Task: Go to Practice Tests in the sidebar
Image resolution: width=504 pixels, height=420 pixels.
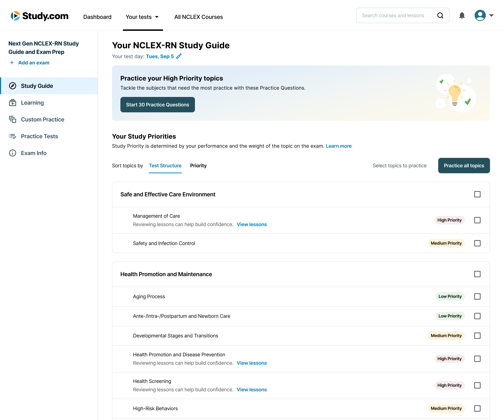Action: [x=49, y=136]
